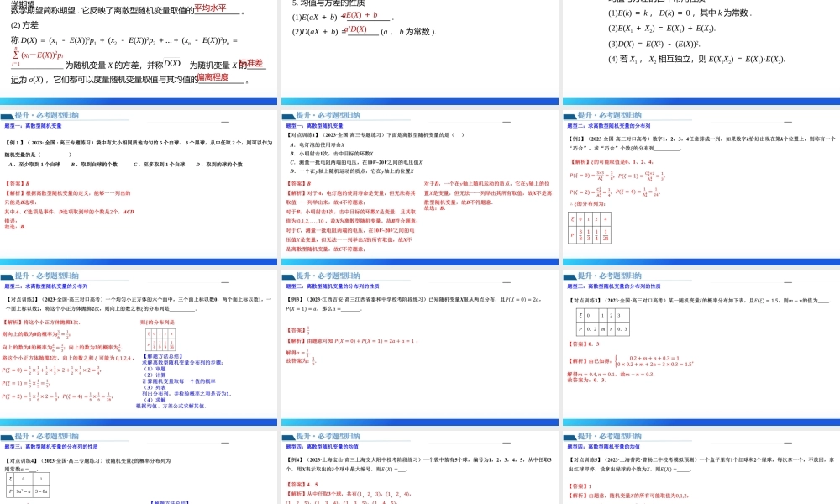Screen dimensions: 840x504
Task: Click the line (4) 若X₁, X₂相互独立
Action: tap(696, 60)
